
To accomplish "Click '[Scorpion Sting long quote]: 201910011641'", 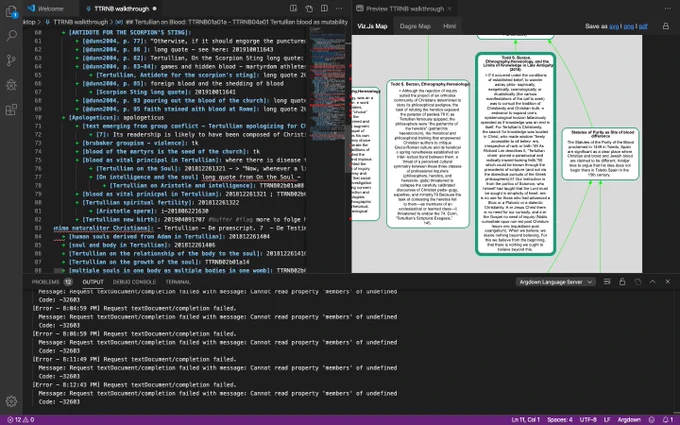I will coord(166,92).
